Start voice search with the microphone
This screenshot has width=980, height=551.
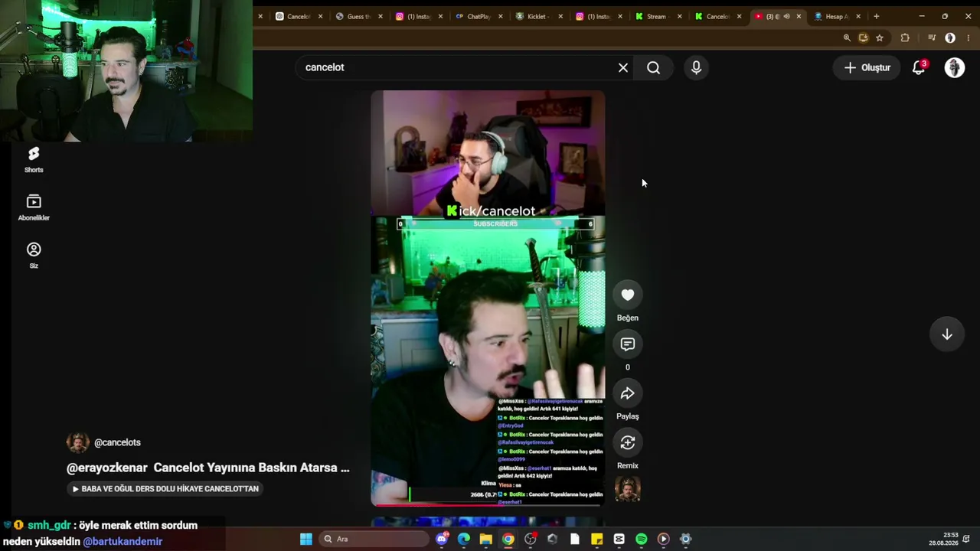click(x=696, y=67)
